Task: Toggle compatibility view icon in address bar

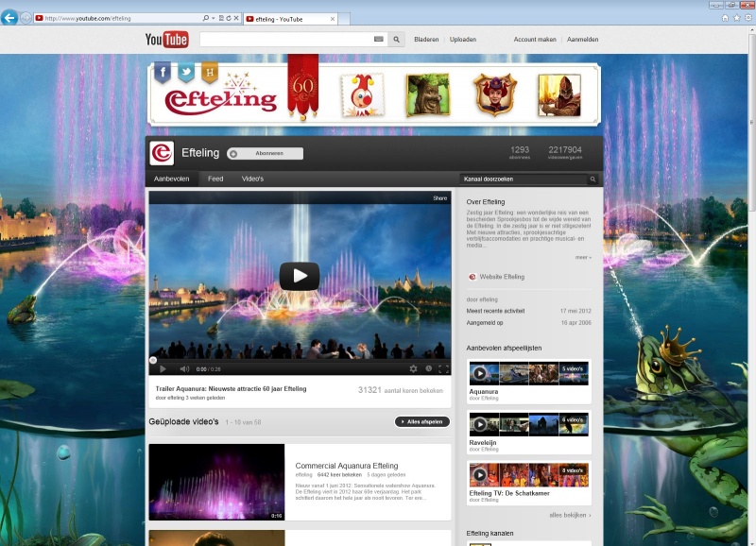Action: (221, 18)
